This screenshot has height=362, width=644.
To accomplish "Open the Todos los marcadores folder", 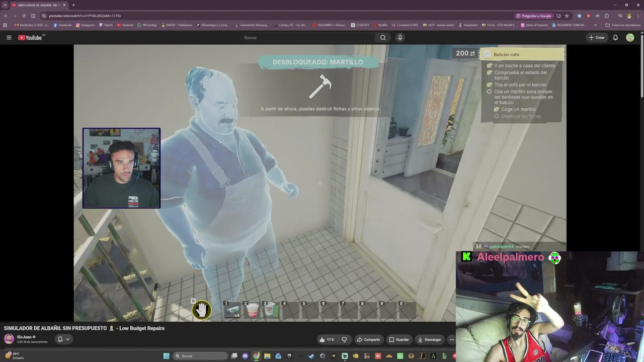I will coord(623,25).
